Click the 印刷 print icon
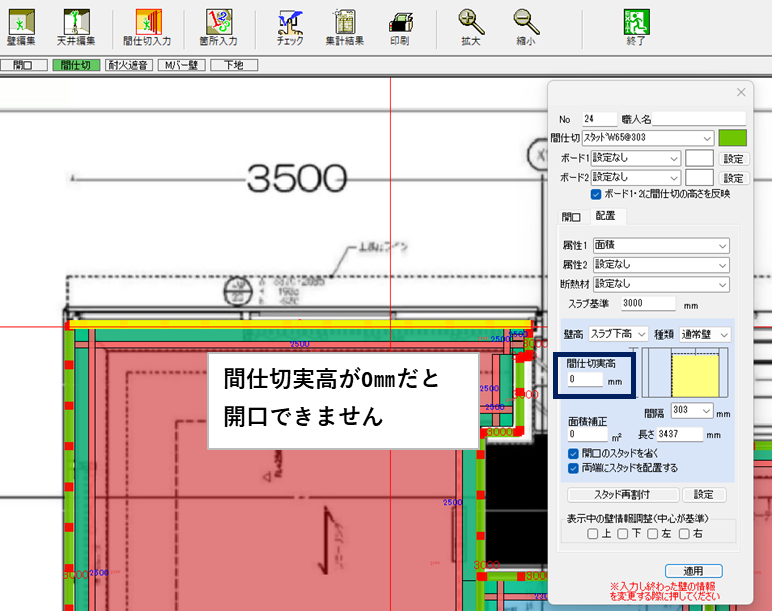 coord(400,27)
